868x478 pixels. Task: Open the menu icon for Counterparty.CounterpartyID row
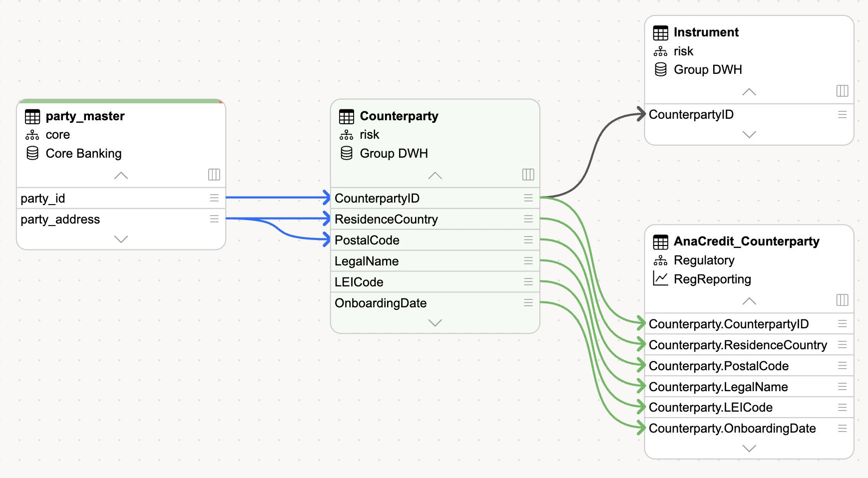(x=843, y=324)
